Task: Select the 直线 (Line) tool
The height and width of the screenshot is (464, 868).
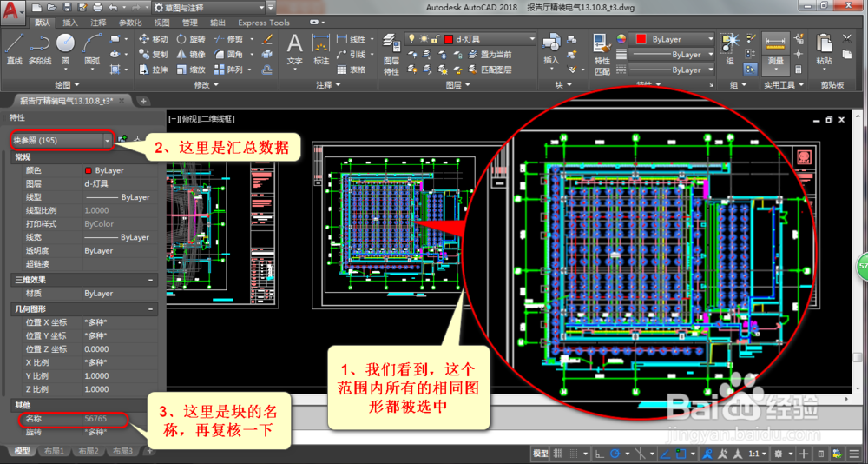Action: point(15,49)
